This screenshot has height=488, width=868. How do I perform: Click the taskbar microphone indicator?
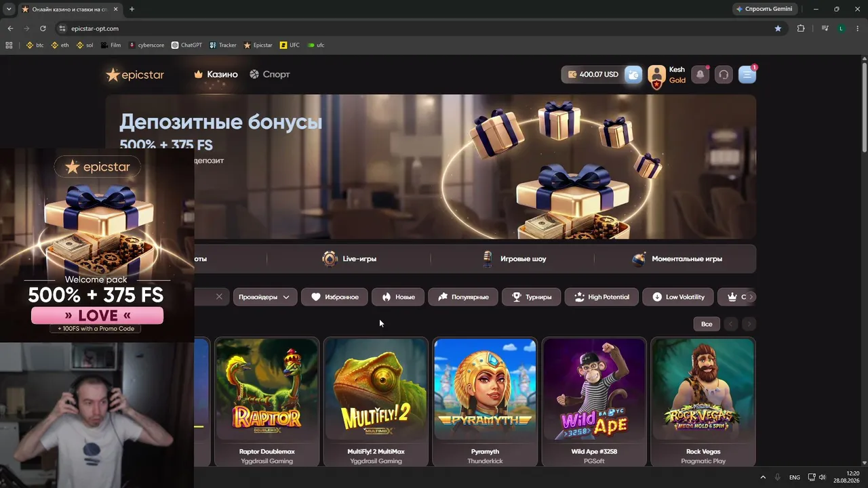(778, 477)
